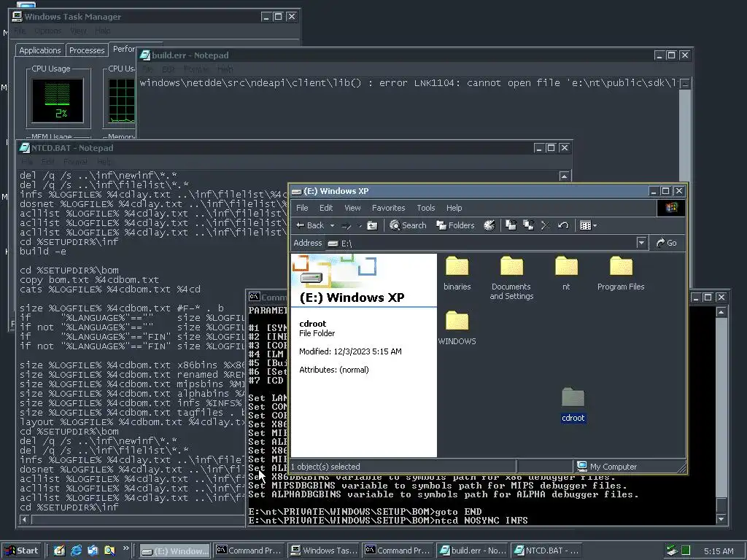Click 'build -e' line in NTCD.BAT
This screenshot has height=560, width=747.
pyautogui.click(x=43, y=252)
